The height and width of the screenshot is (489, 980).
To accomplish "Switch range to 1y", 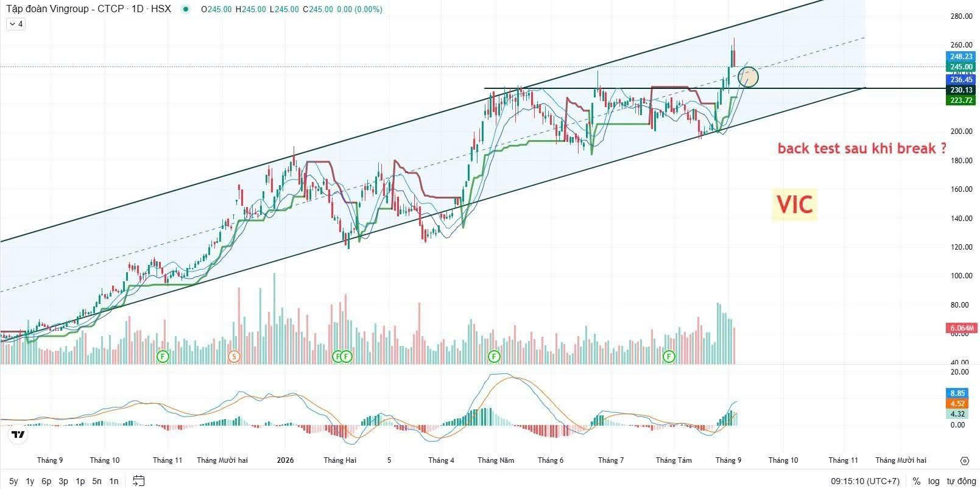I will point(30,481).
